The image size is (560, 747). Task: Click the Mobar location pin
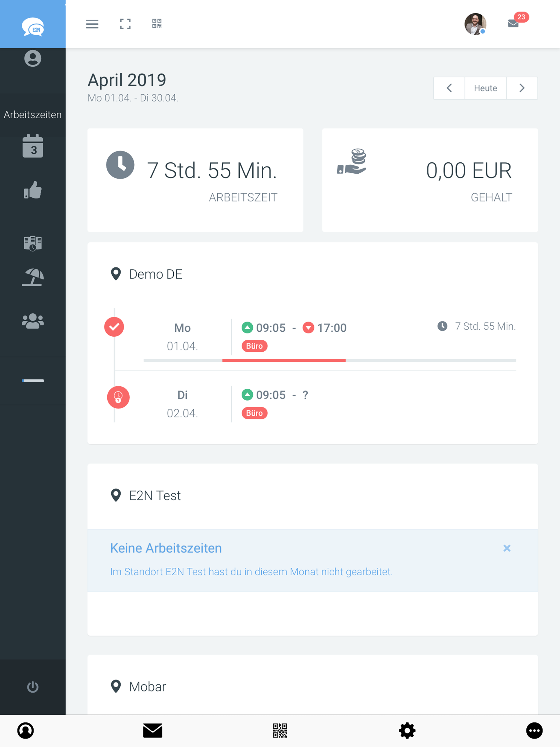(116, 687)
